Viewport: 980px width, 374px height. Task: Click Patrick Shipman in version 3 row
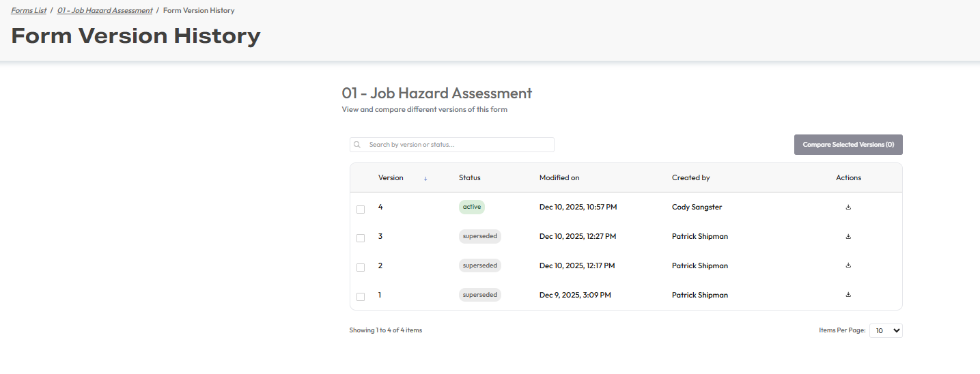700,236
